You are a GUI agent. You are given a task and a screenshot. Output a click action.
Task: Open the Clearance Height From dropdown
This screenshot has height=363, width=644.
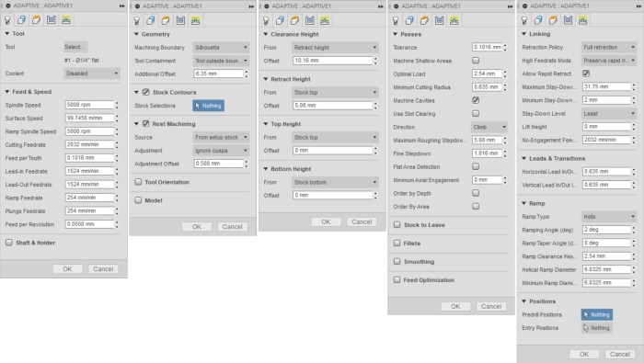[x=335, y=48]
